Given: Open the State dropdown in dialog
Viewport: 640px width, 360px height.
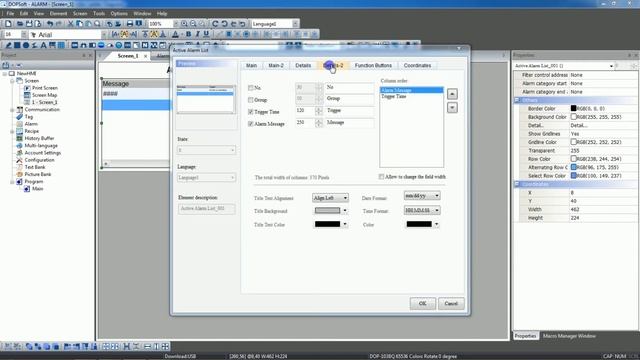Looking at the screenshot, I should 207,150.
